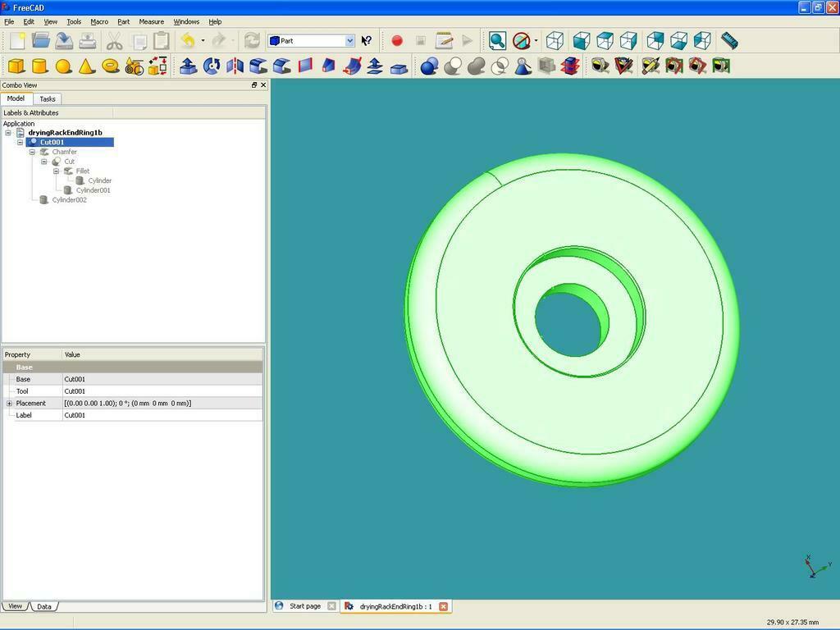Image resolution: width=840 pixels, height=630 pixels.
Task: Switch to the isometric axonometric view
Action: 555,41
